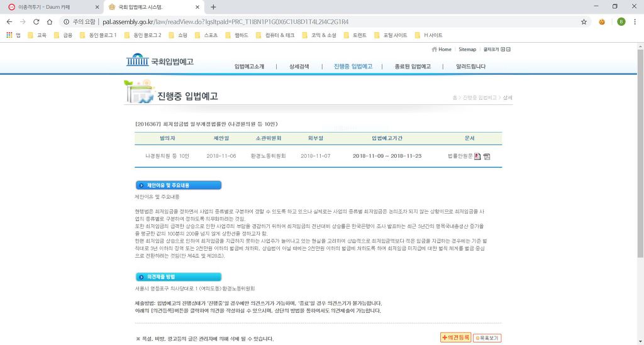
Task: Open the 토렌트 bookmark folder
Action: pos(355,35)
